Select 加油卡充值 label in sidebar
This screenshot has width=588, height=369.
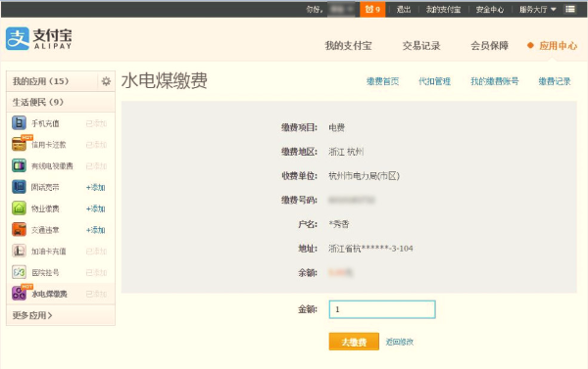click(49, 252)
